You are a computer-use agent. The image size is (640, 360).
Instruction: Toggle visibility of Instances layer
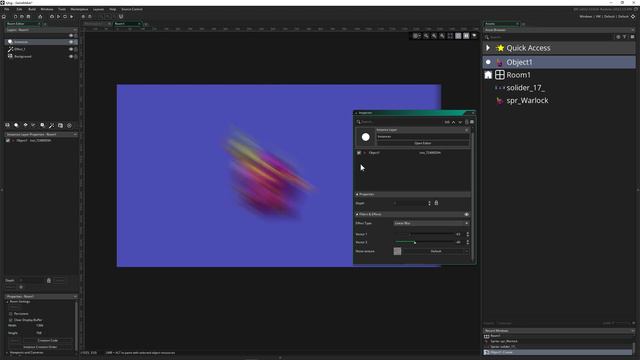click(71, 42)
